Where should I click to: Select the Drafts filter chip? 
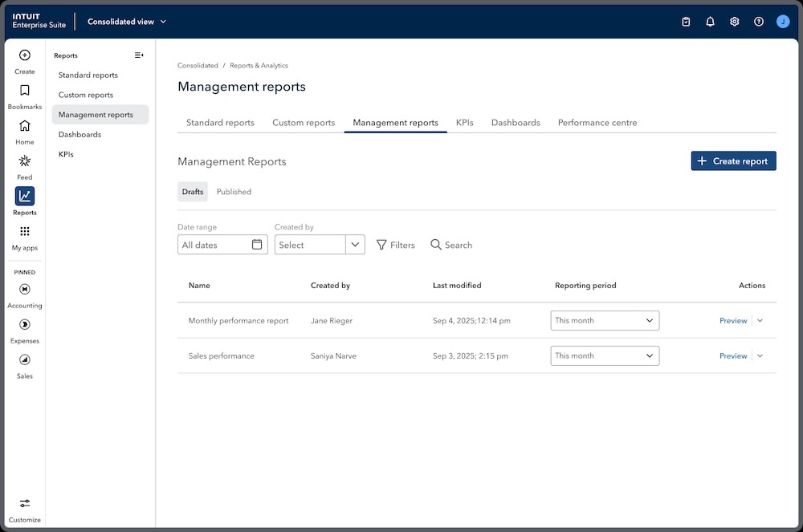coord(192,192)
